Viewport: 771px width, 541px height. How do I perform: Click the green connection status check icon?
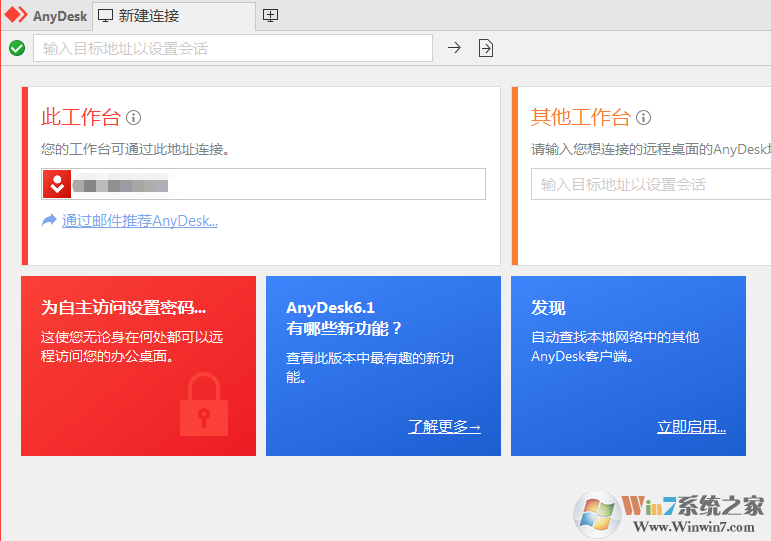pyautogui.click(x=17, y=48)
